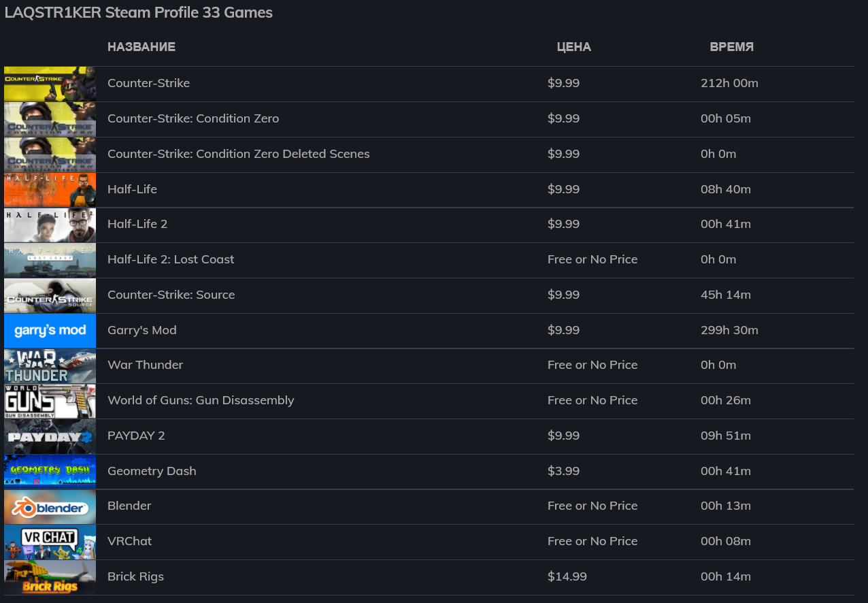Sort games by ВРЕМЯ column header
This screenshot has width=868, height=603.
732,47
